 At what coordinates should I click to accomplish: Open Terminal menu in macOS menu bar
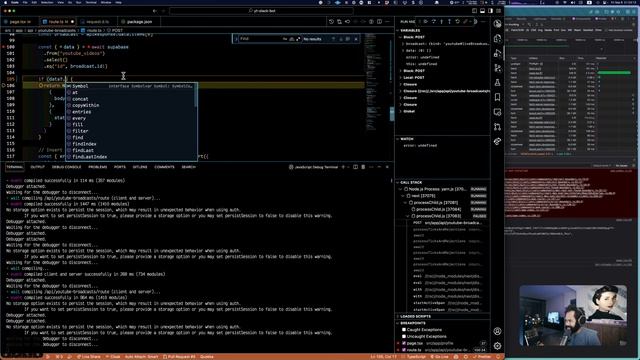[91, 2]
